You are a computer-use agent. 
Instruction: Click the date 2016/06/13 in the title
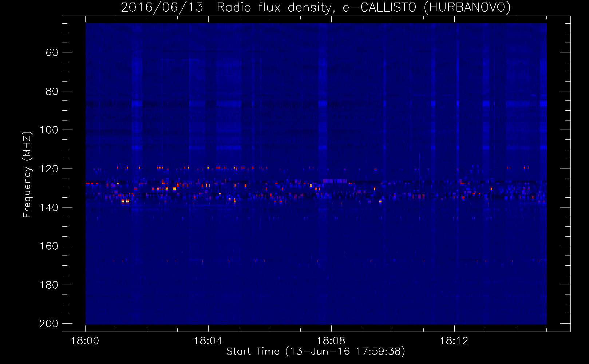pyautogui.click(x=162, y=7)
